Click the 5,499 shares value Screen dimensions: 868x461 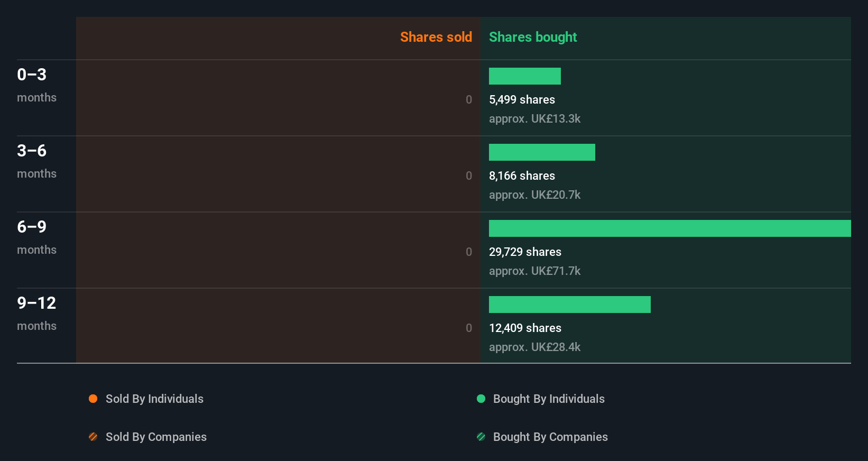click(522, 99)
